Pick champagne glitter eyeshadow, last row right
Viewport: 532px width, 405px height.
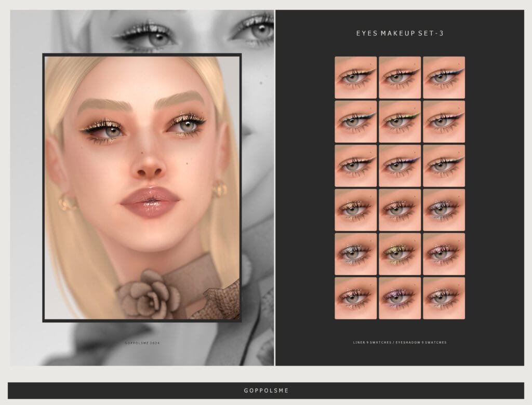444,298
